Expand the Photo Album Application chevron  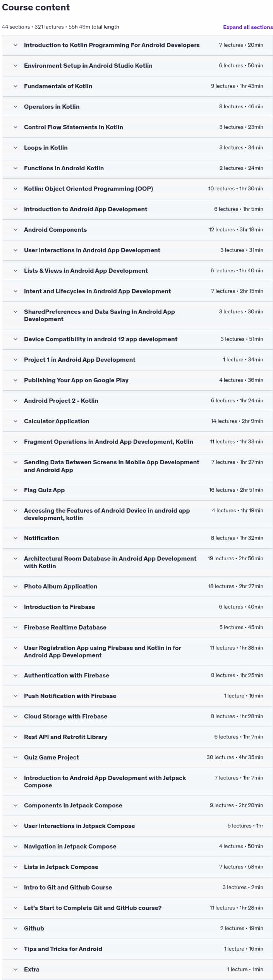(x=15, y=587)
